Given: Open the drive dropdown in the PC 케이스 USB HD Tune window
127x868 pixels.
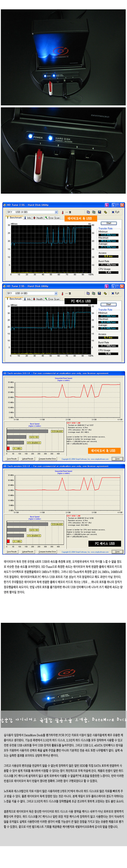Looking at the screenshot, I should pos(32,293).
